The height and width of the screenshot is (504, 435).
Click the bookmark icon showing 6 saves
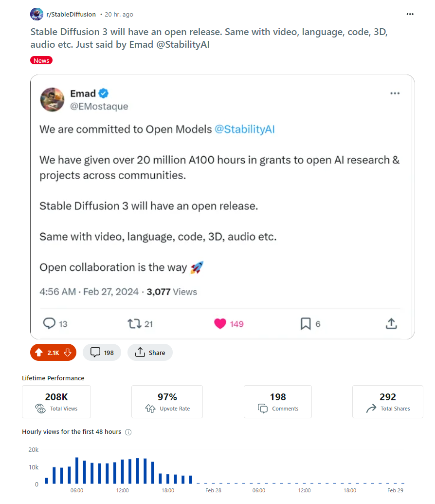point(305,323)
